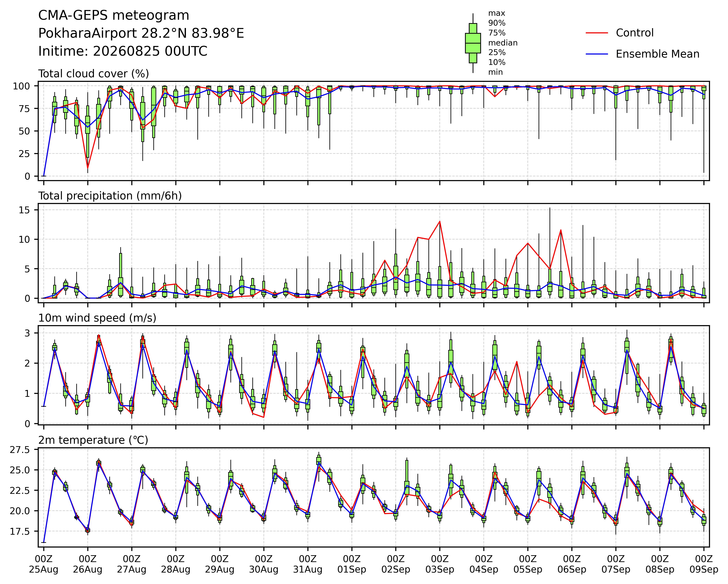Click the '00Z 31Aug' x-axis label
This screenshot has width=728, height=584.
(308, 564)
